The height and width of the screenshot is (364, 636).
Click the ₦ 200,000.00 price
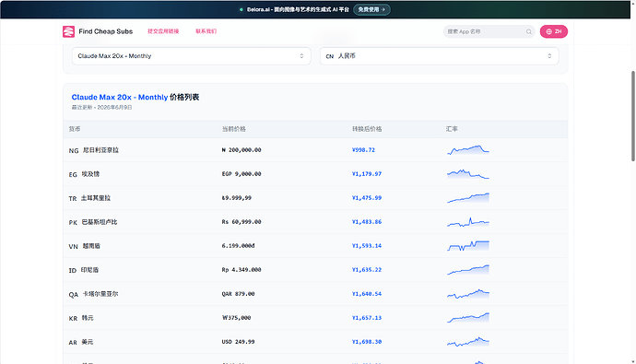tap(241, 150)
